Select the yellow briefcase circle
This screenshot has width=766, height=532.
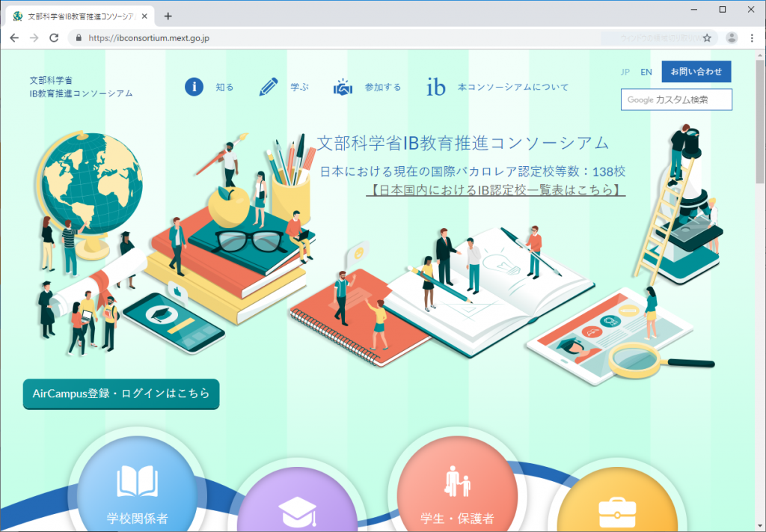[617, 499]
